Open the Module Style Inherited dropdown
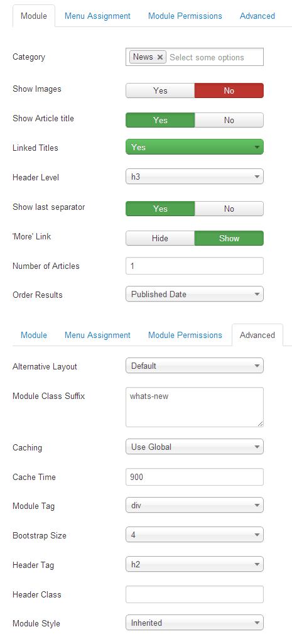Viewport: 292px width, 644px height. 195,623
